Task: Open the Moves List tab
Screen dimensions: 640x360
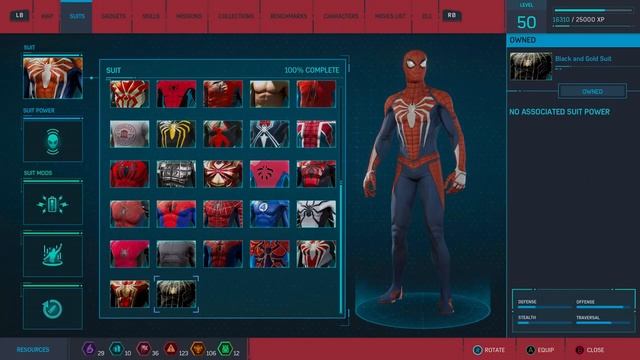Action: click(x=390, y=16)
